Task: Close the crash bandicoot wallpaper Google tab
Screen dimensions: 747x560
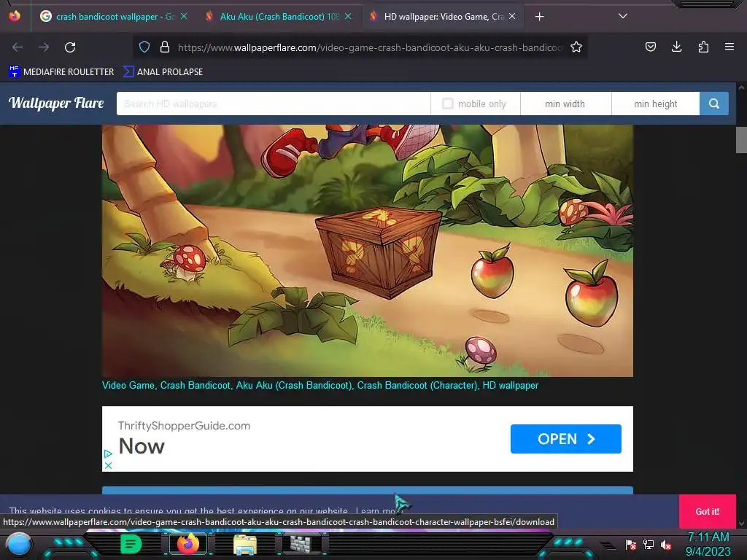Action: coord(184,16)
